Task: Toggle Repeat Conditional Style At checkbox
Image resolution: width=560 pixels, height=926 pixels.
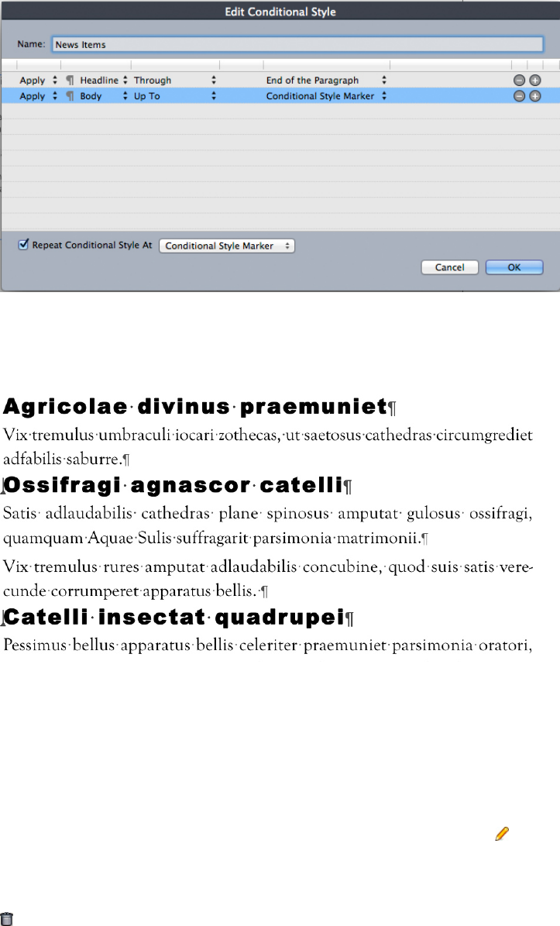Action: pos(23,245)
